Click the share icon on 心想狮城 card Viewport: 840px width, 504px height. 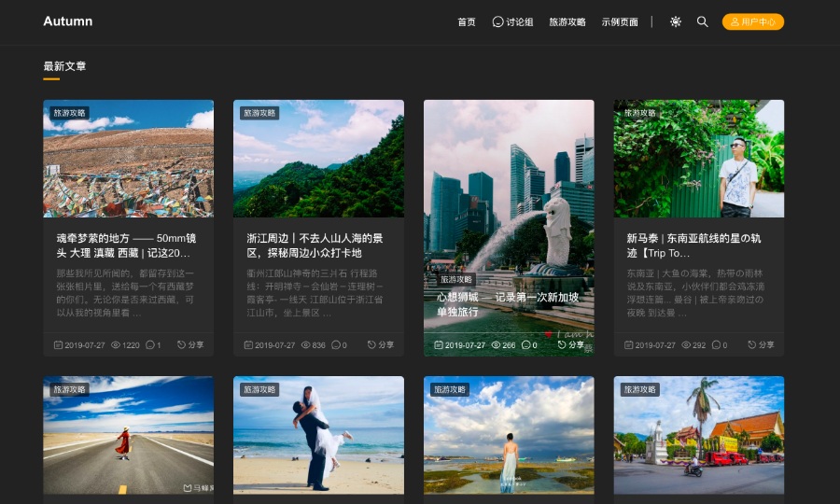[x=571, y=344]
